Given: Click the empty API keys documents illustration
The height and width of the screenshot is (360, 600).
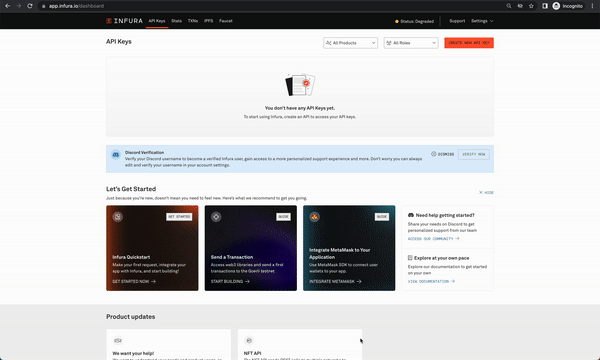Looking at the screenshot, I should (300, 85).
